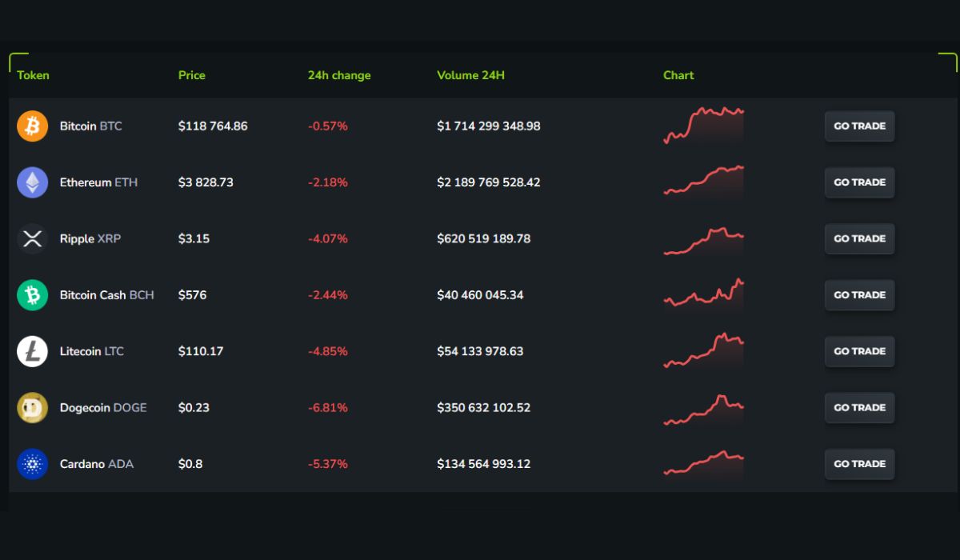The image size is (960, 560).
Task: Click GO TRADE for Ripple
Action: coord(859,238)
